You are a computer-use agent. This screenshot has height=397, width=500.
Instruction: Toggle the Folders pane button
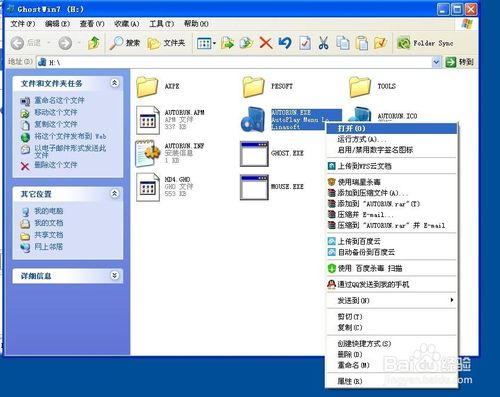click(x=166, y=43)
